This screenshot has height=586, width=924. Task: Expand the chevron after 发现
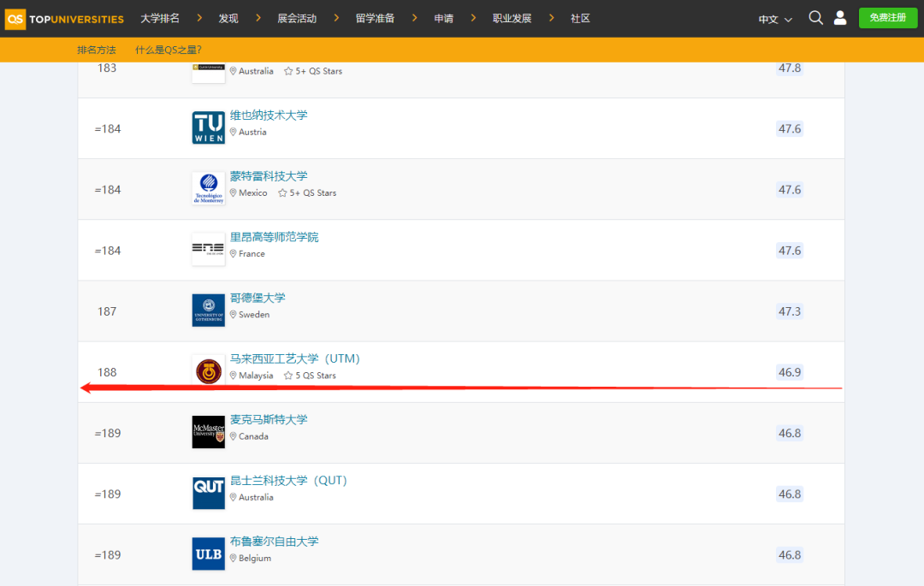pos(258,18)
